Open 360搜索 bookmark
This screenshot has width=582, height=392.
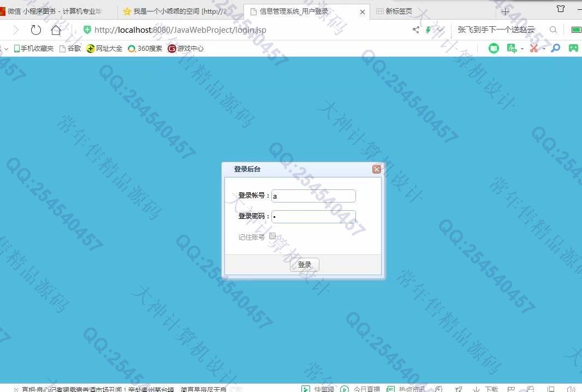[145, 48]
